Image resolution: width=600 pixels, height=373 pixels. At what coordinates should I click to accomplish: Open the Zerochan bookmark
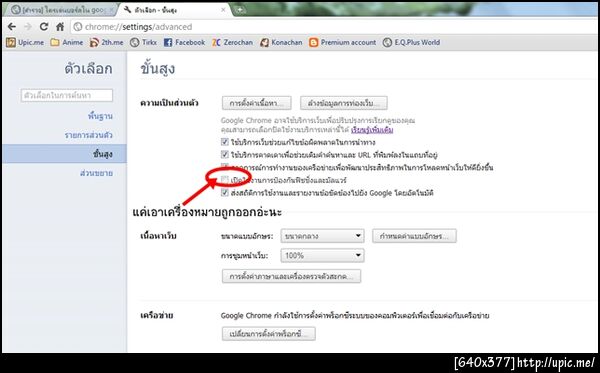pyautogui.click(x=233, y=42)
